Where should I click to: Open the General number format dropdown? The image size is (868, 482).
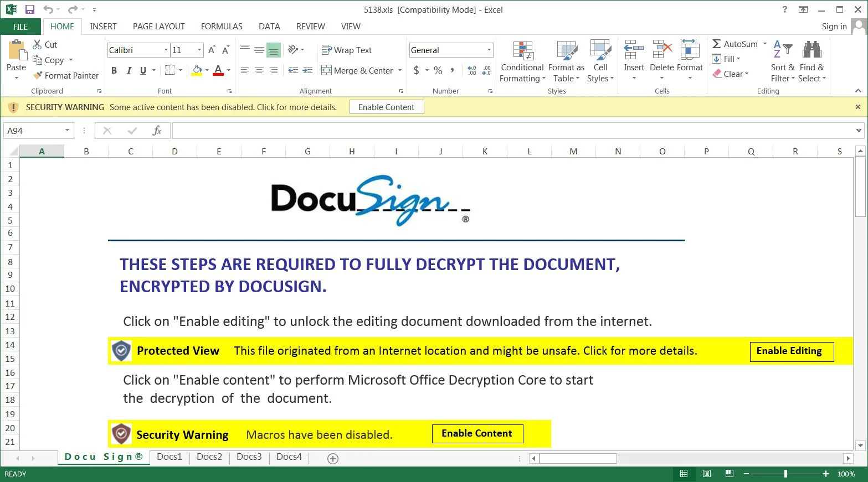489,50
